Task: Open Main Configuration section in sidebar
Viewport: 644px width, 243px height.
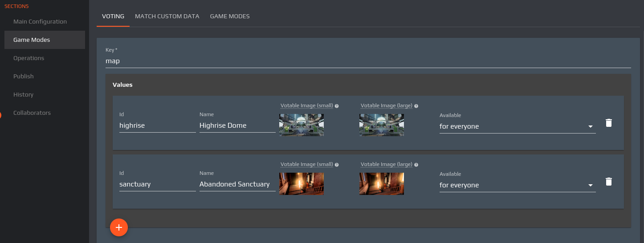Action: pyautogui.click(x=40, y=22)
